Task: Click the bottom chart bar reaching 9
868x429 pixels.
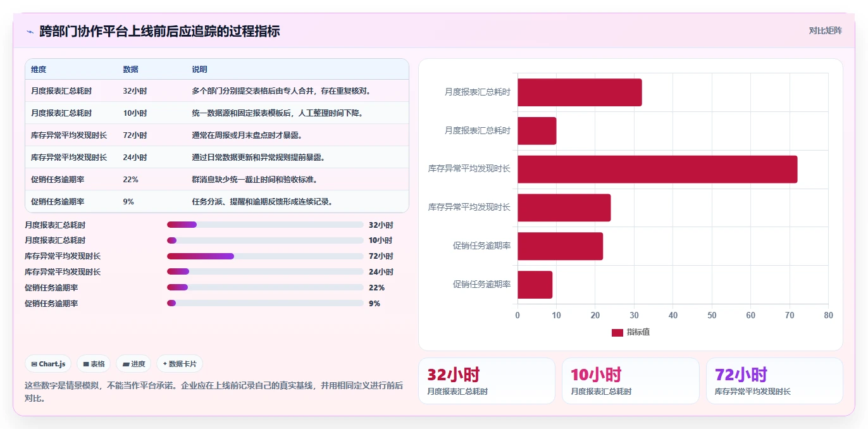Action: [x=535, y=285]
